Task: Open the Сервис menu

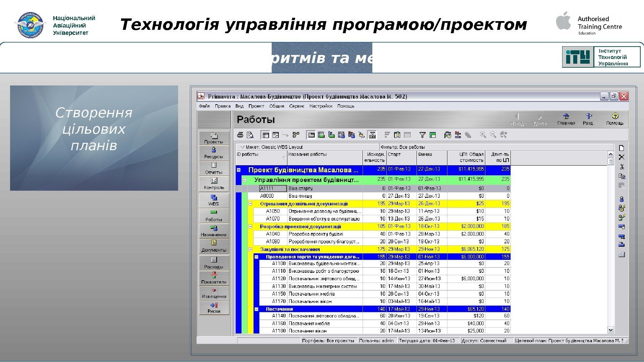Action: pyautogui.click(x=297, y=106)
